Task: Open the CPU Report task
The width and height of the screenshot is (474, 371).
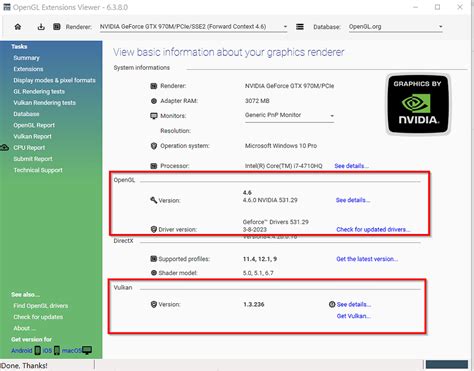Action: pos(29,148)
